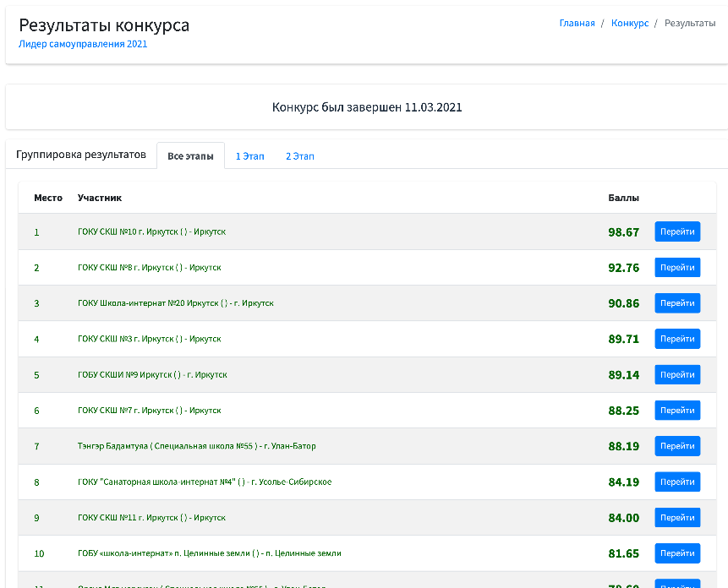Click Перейти for ГОБУ СКШИ №9 row
This screenshot has width=728, height=588.
click(x=677, y=374)
